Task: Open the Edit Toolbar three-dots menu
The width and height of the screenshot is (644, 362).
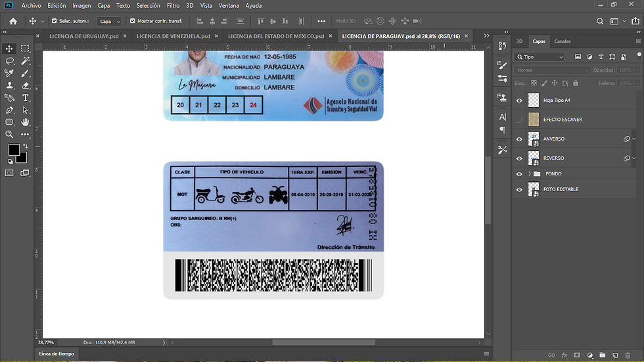Action: (x=25, y=134)
